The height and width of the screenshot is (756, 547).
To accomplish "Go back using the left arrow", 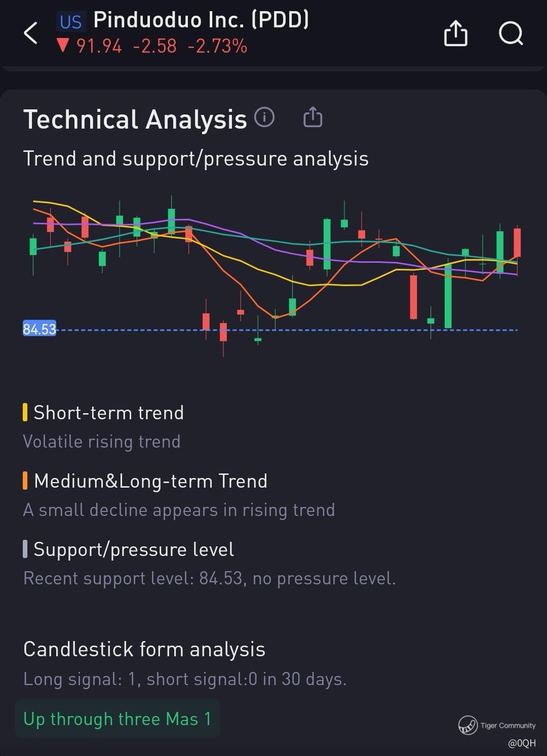I will point(31,33).
